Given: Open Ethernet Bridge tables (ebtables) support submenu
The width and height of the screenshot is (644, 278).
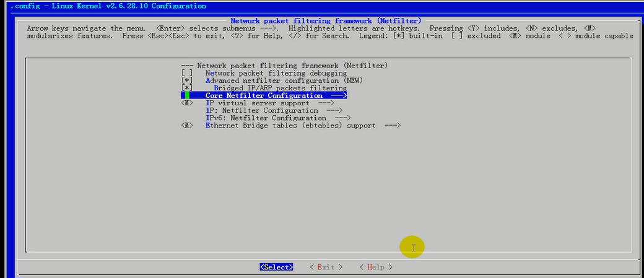Looking at the screenshot, I should 303,125.
